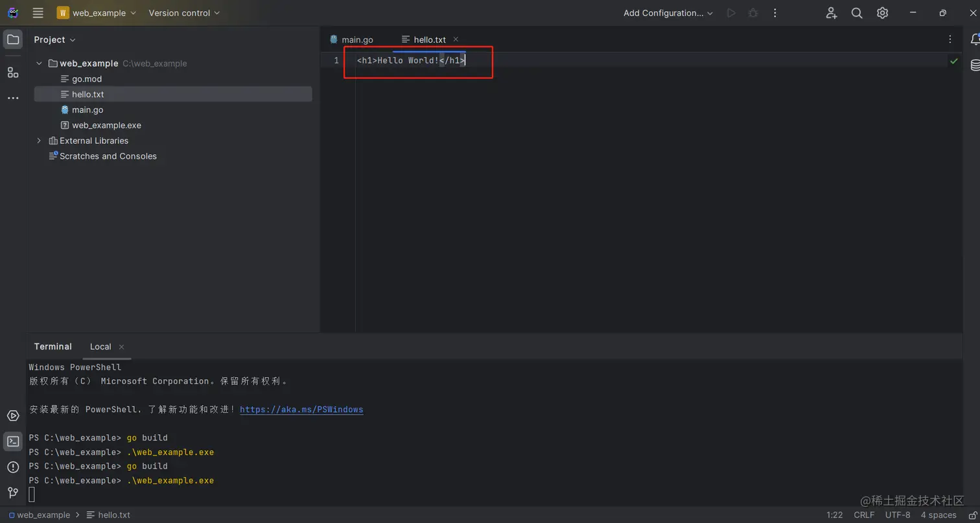Viewport: 980px width, 523px height.
Task: Open the Database tool window icon
Action: pyautogui.click(x=974, y=65)
